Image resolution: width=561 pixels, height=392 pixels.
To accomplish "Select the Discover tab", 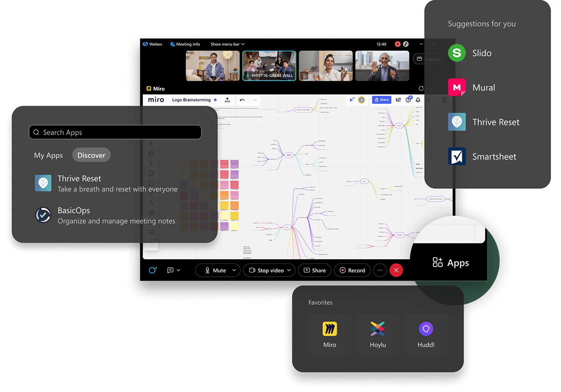I will [x=91, y=155].
